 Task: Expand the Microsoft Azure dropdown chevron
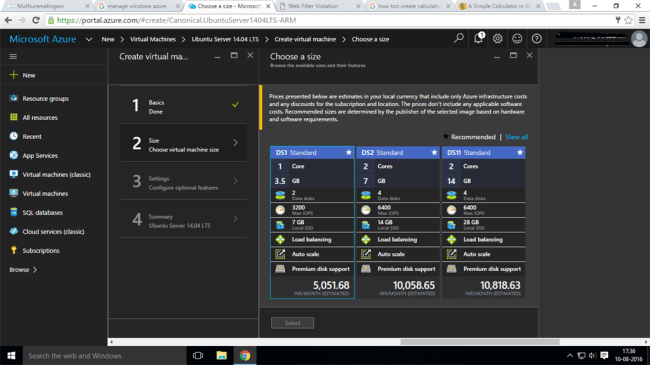pos(89,39)
